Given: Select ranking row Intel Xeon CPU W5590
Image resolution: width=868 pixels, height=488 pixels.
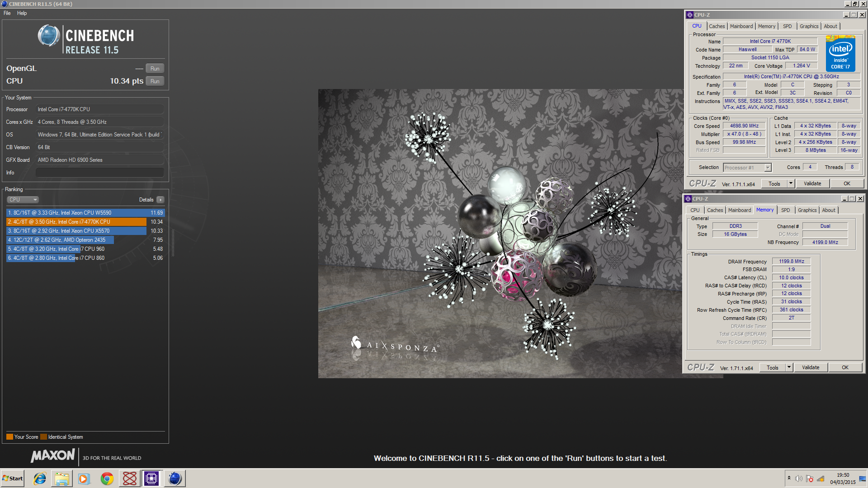Looking at the screenshot, I should (x=85, y=213).
